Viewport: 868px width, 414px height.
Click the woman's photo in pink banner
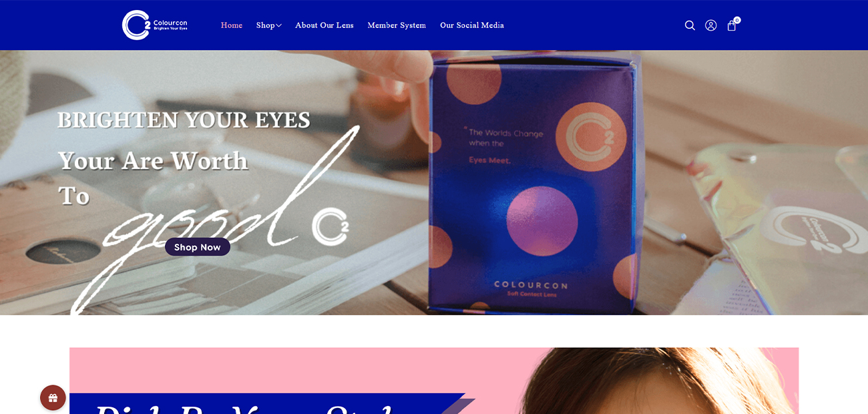658,381
